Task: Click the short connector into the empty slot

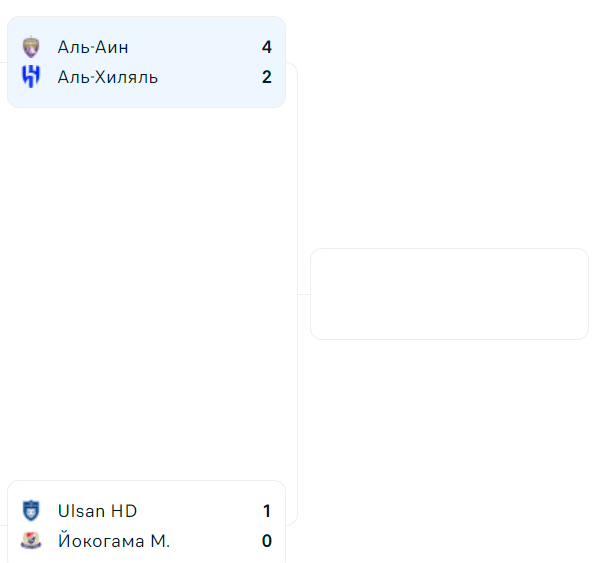Action: tap(304, 294)
